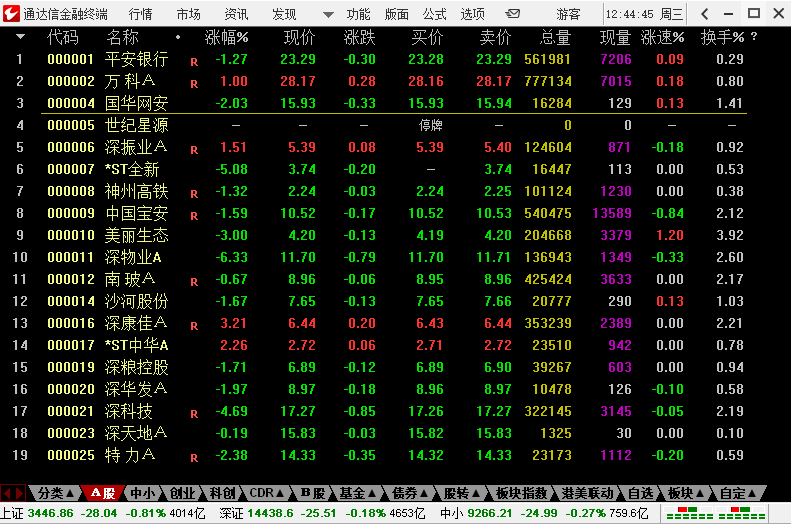
Task: Go back with the left arrow icon
Action: click(x=705, y=14)
